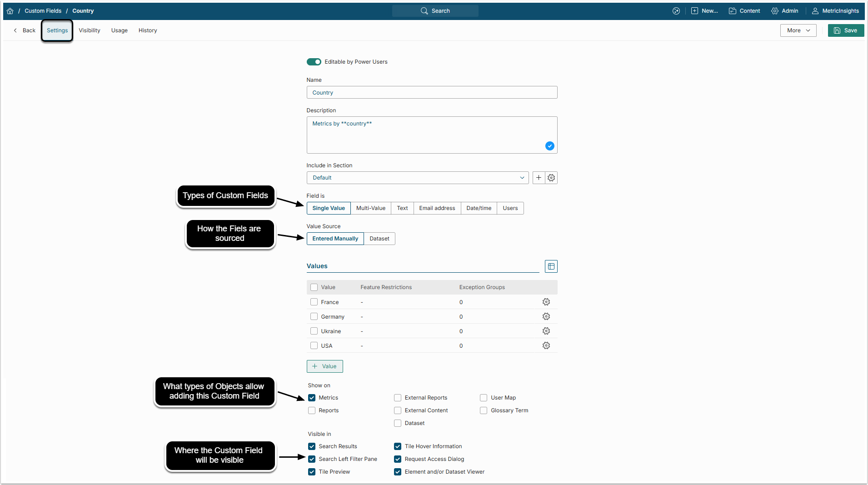Click the home icon in breadcrumb
The width and height of the screenshot is (868, 485).
(x=10, y=11)
